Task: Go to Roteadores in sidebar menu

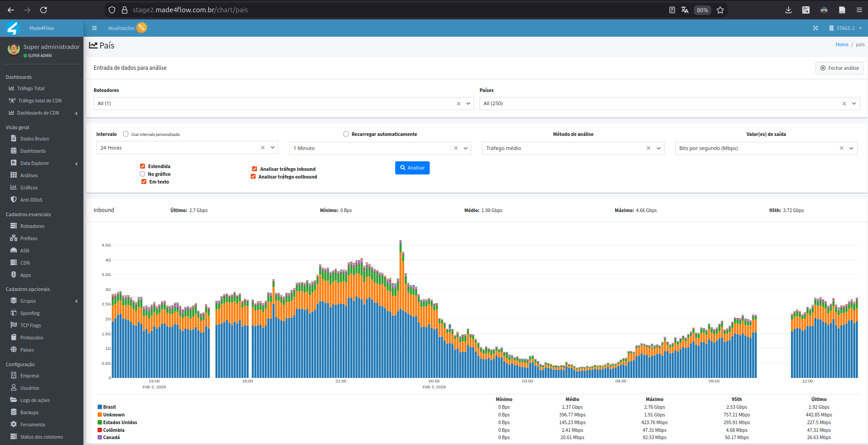Action: click(32, 226)
